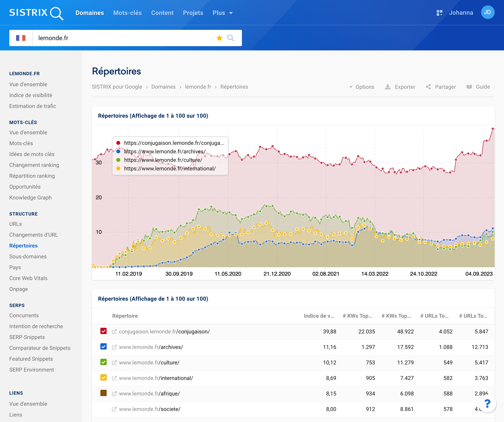Click the SISTRIX logo
Image resolution: width=504 pixels, height=422 pixels.
point(36,13)
